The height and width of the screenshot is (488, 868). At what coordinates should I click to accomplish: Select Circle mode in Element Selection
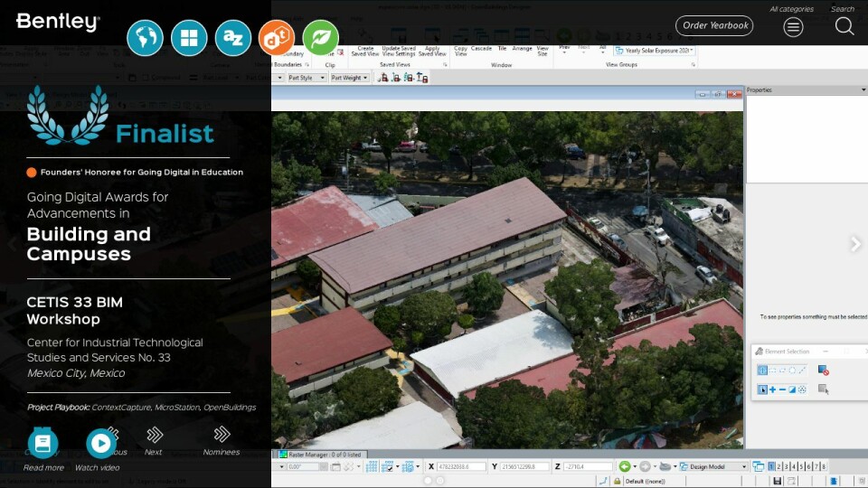(792, 371)
